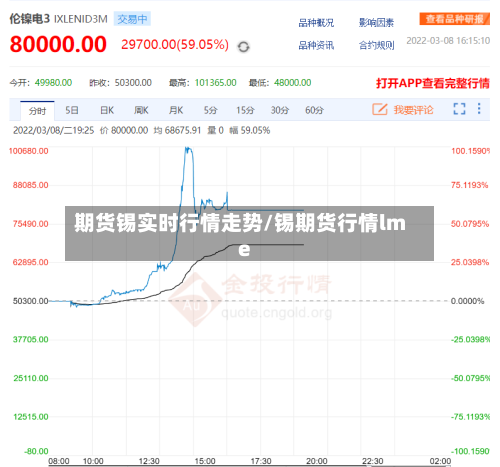Click the timestamp 2022-03-08 16:15:10
The width and height of the screenshot is (500, 467).
point(448,41)
